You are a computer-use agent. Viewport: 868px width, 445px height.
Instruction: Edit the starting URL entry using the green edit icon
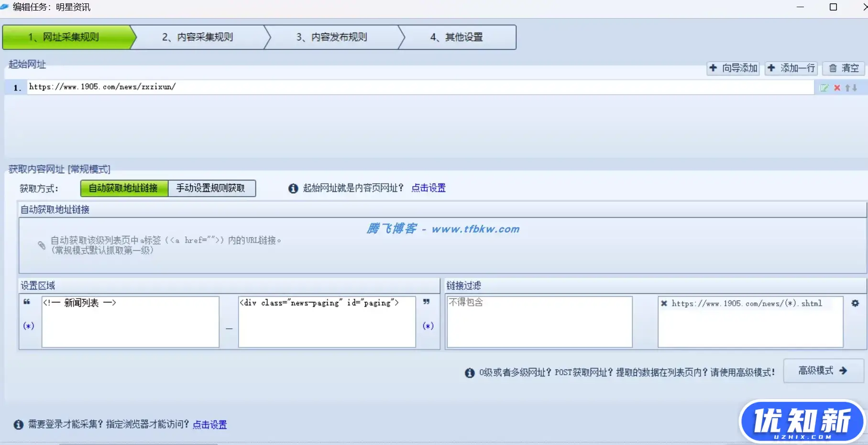click(x=824, y=88)
